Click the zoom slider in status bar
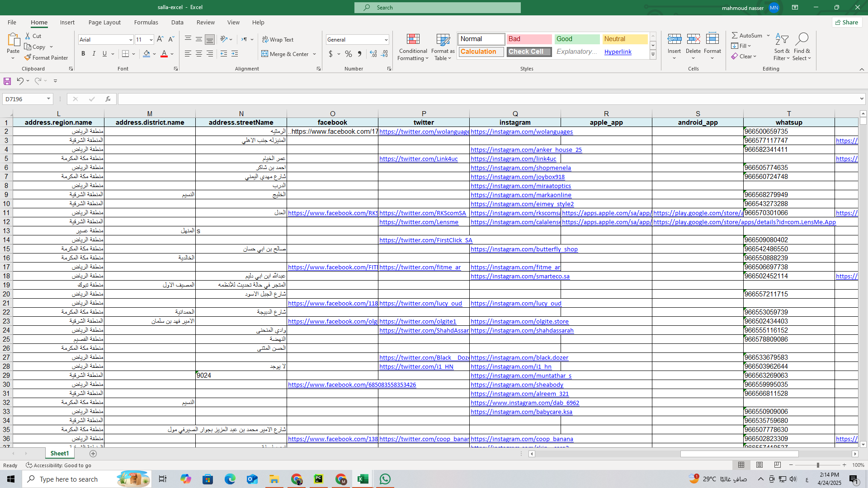This screenshot has height=488, width=868. [x=817, y=465]
